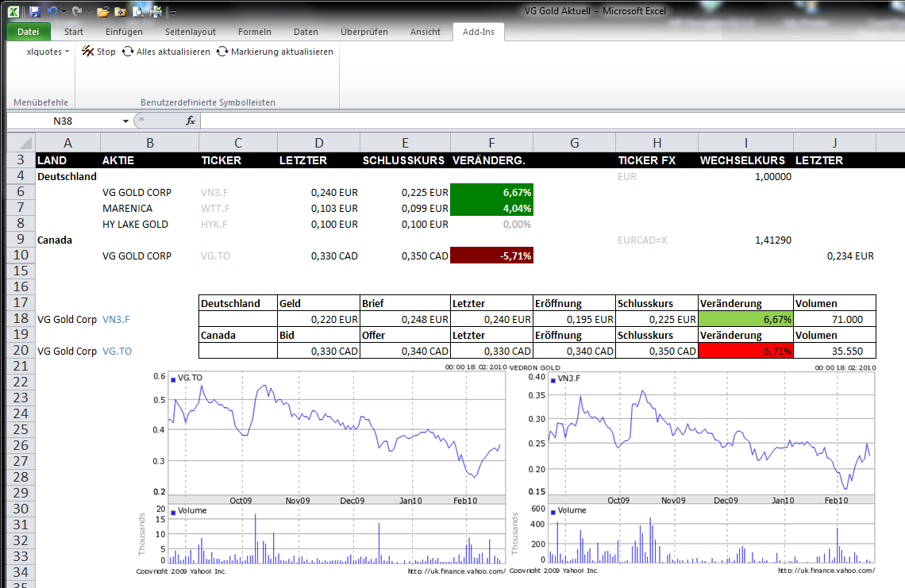This screenshot has width=905, height=588.
Task: Open the xlquotes menu dropdown
Action: point(48,52)
